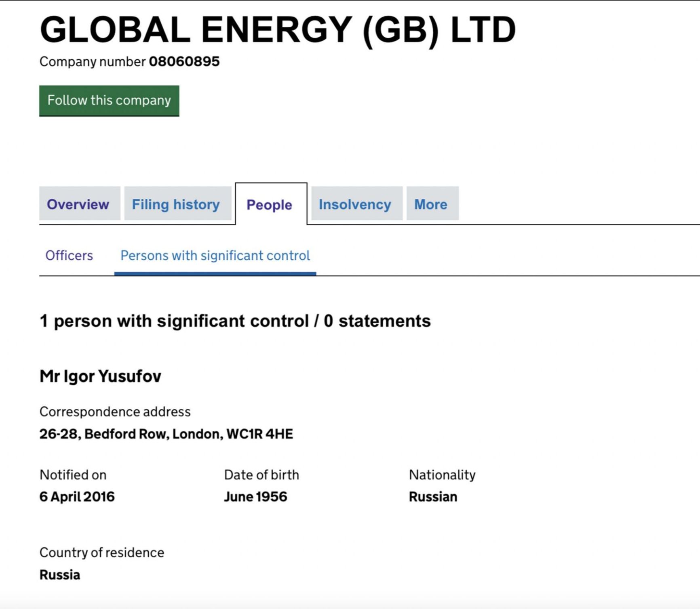Select the significant control summary heading
The height and width of the screenshot is (609, 700).
click(235, 321)
